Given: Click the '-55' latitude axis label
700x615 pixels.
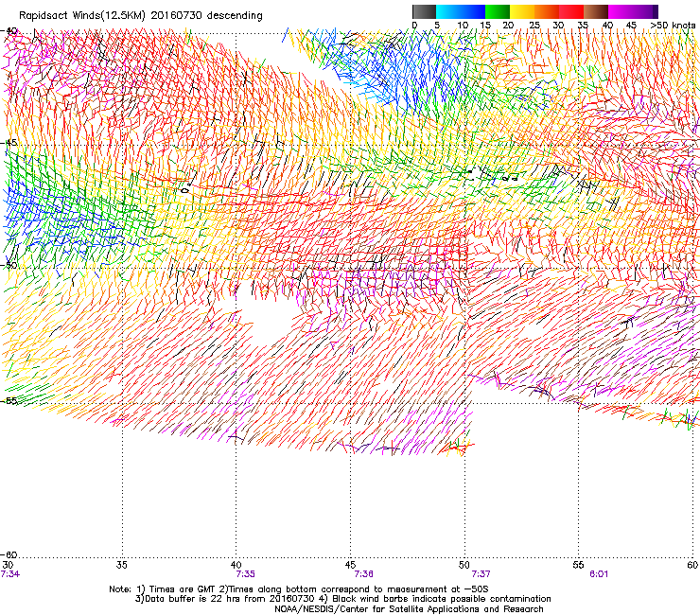Looking at the screenshot, I should pyautogui.click(x=9, y=400).
